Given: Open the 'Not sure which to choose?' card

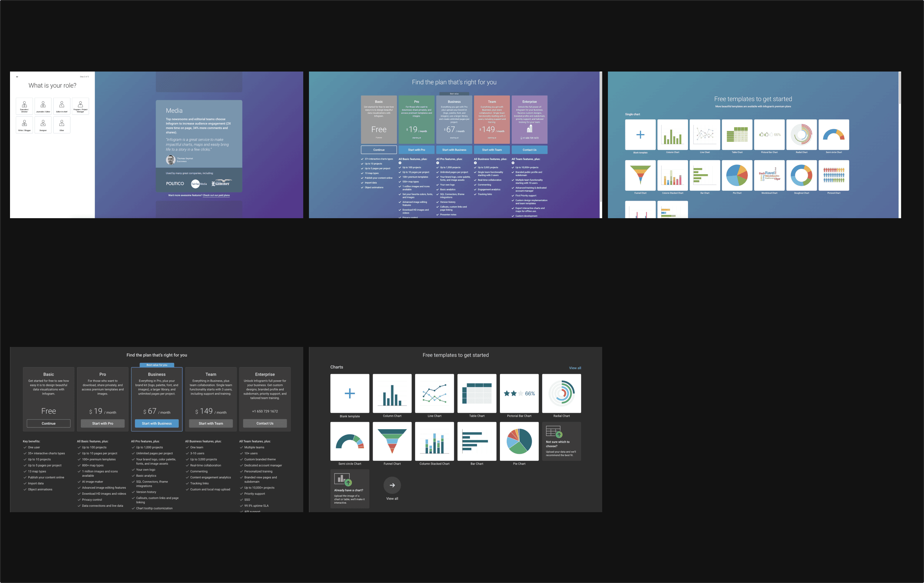Looking at the screenshot, I should pos(561,441).
